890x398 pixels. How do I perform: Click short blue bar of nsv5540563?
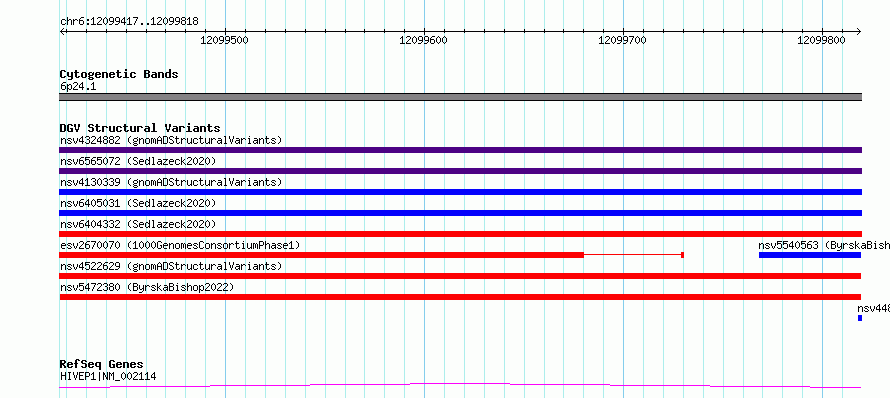click(x=810, y=255)
